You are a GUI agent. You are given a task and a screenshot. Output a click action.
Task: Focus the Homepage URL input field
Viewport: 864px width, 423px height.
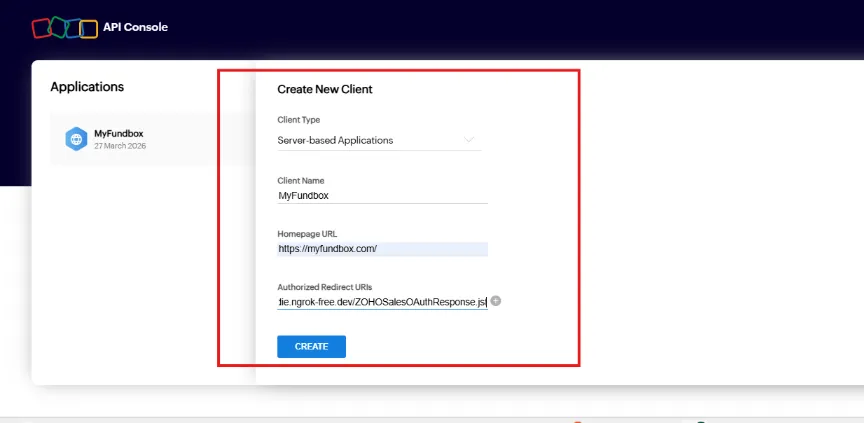[382, 249]
